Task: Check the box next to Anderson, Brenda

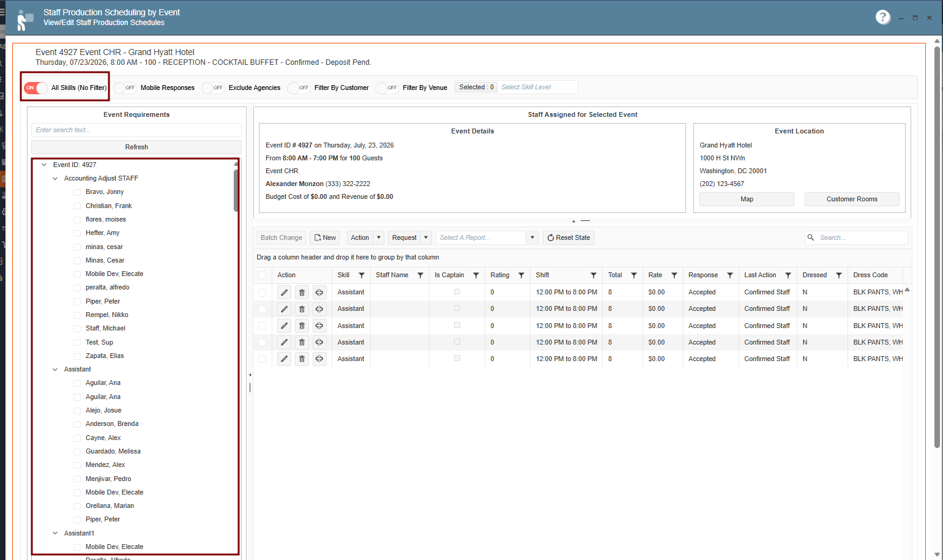Action: point(77,424)
